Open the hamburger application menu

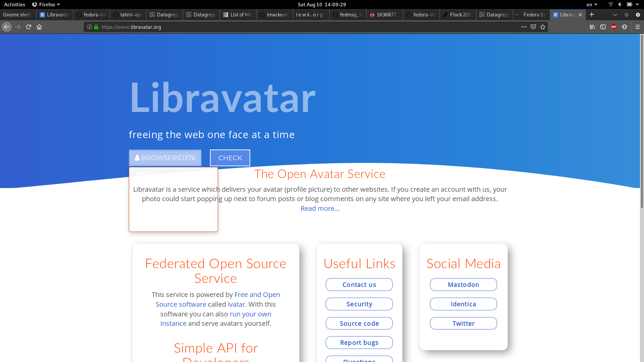pos(638,27)
